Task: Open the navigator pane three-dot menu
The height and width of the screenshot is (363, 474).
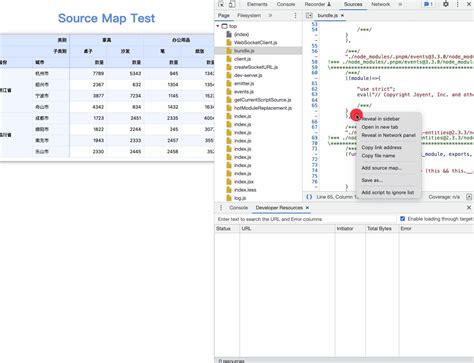Action: pos(295,15)
